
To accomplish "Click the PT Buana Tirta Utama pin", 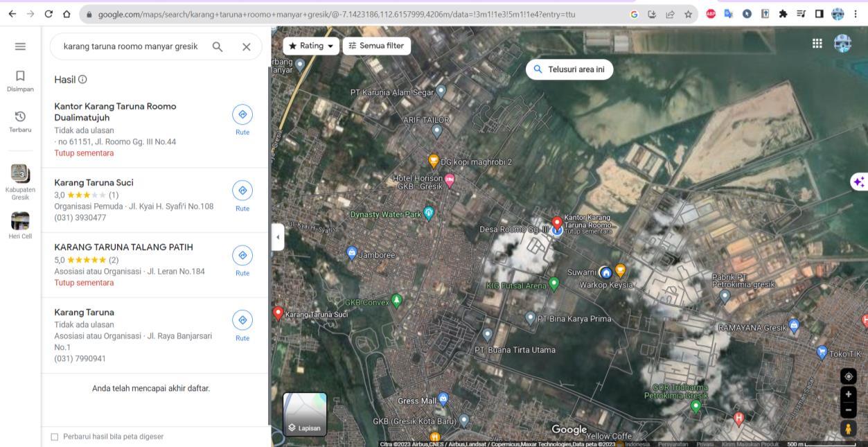I will coord(488,335).
